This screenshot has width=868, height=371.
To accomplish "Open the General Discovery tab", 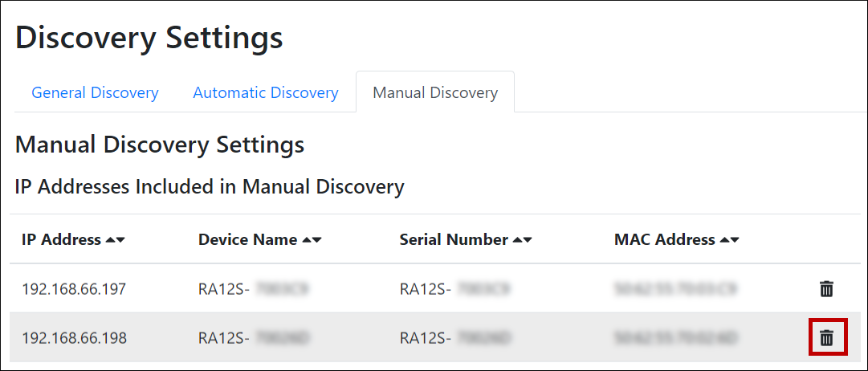I will [95, 92].
